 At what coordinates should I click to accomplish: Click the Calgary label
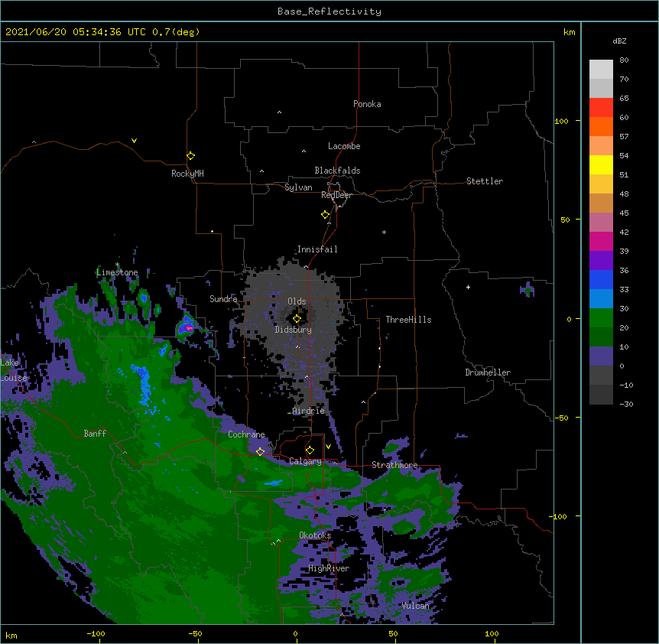tap(306, 461)
